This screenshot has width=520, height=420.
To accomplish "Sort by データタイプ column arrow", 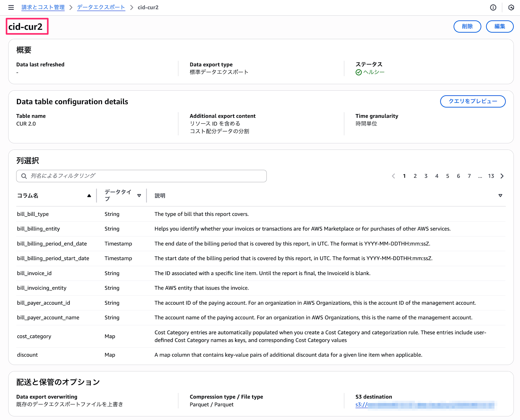I will click(x=139, y=196).
